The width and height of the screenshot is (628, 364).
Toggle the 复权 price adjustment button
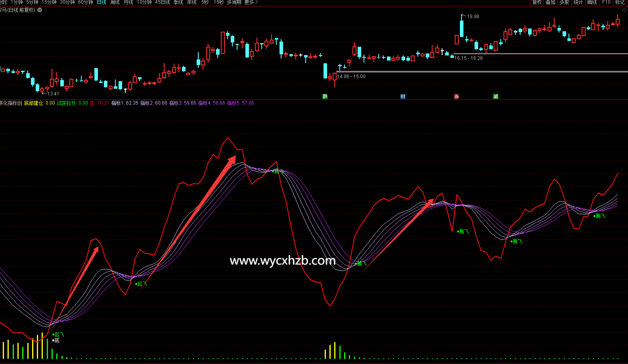click(537, 2)
